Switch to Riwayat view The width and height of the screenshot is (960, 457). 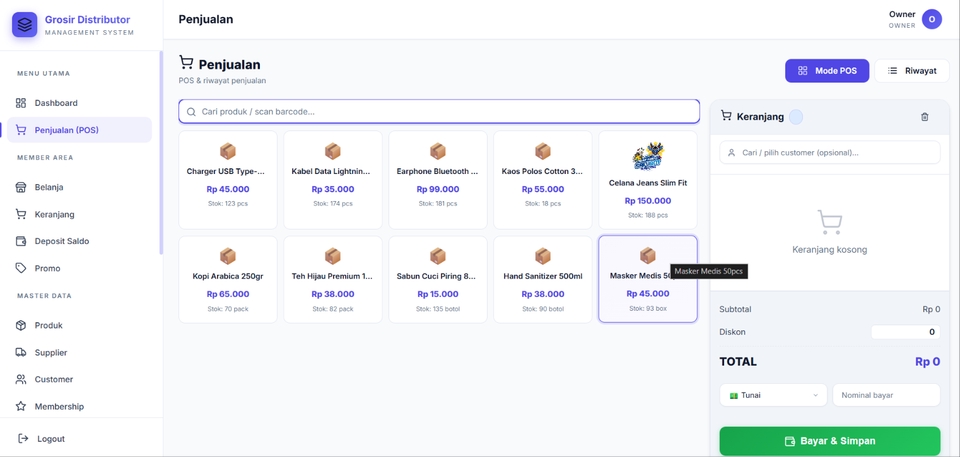pos(912,71)
